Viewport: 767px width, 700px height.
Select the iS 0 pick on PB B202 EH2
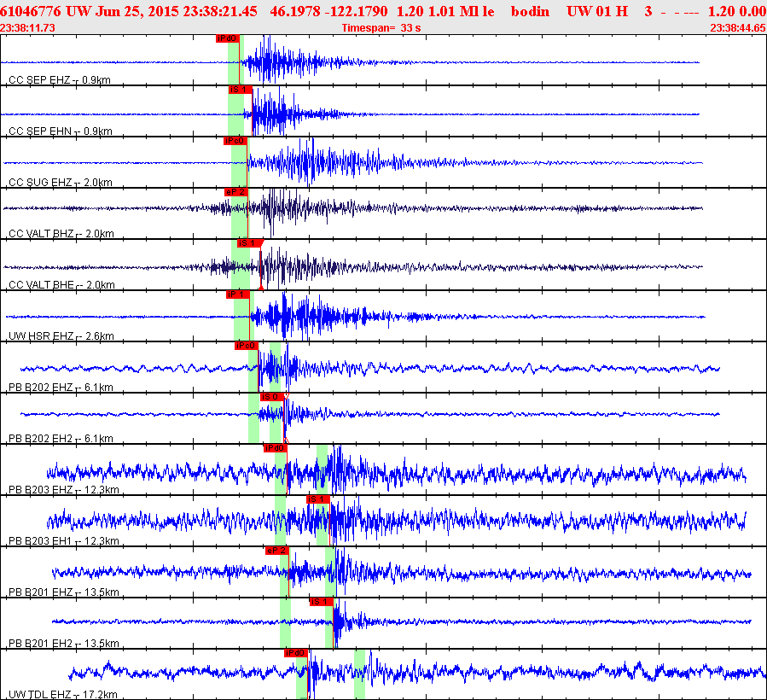(270, 397)
